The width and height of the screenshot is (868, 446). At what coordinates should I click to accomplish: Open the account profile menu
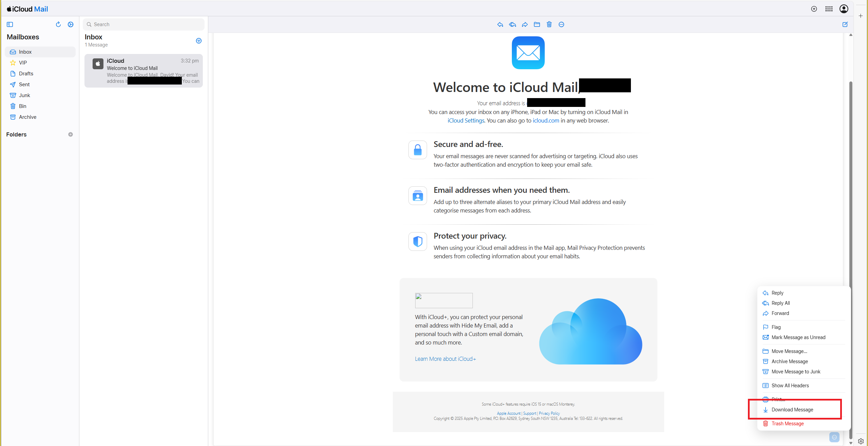[844, 9]
